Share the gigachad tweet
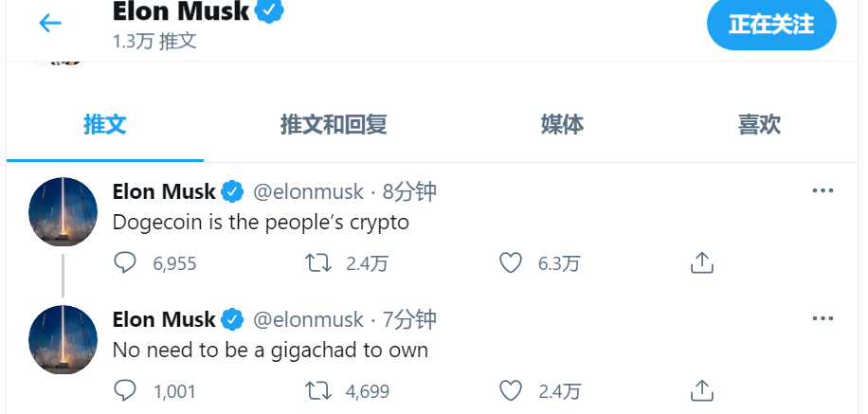Viewport: 868px width, 414px height. (701, 390)
